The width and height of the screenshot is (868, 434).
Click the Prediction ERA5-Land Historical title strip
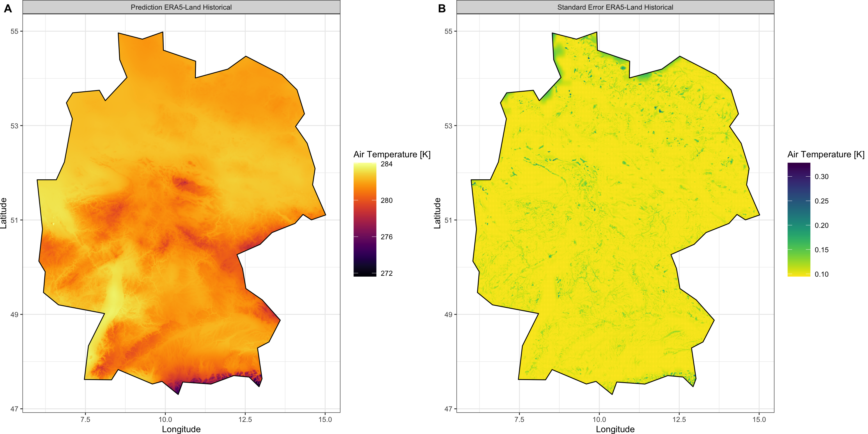pyautogui.click(x=181, y=7)
